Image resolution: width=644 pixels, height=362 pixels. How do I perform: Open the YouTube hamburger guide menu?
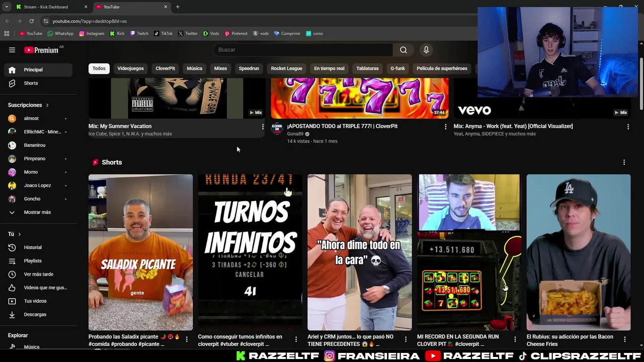[x=12, y=50]
